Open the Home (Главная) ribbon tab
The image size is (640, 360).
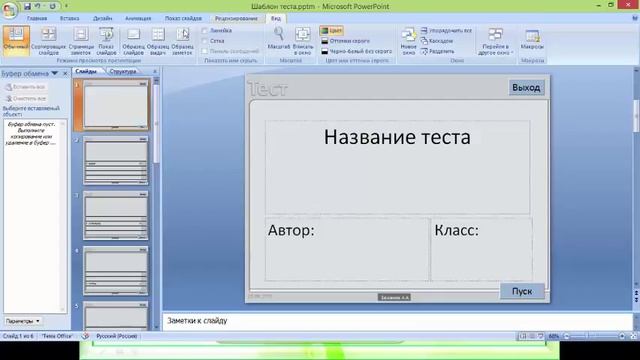37,18
